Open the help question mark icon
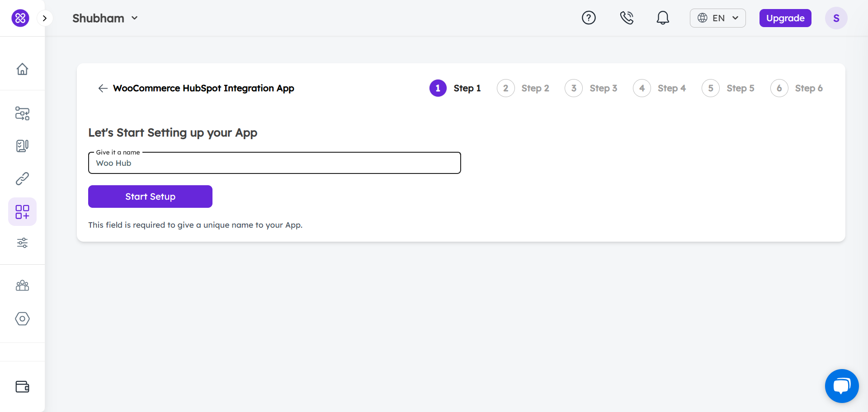Viewport: 868px width, 412px height. 589,18
